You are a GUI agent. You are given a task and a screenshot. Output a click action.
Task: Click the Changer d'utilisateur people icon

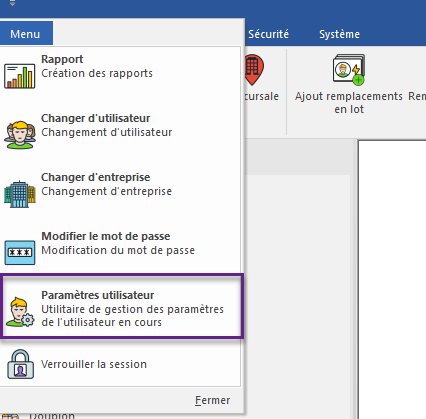20,135
